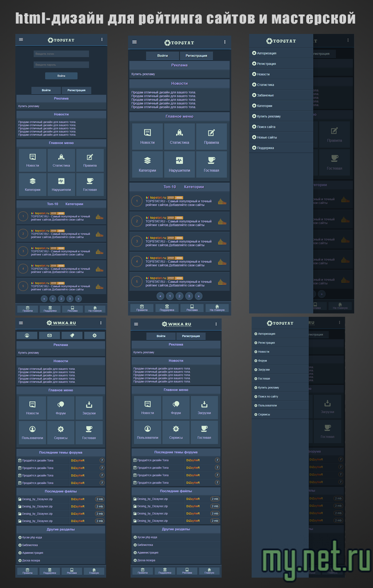The image size is (373, 588).
Task: Click the envelope messages icon in WMKA icon row
Action: tap(49, 335)
